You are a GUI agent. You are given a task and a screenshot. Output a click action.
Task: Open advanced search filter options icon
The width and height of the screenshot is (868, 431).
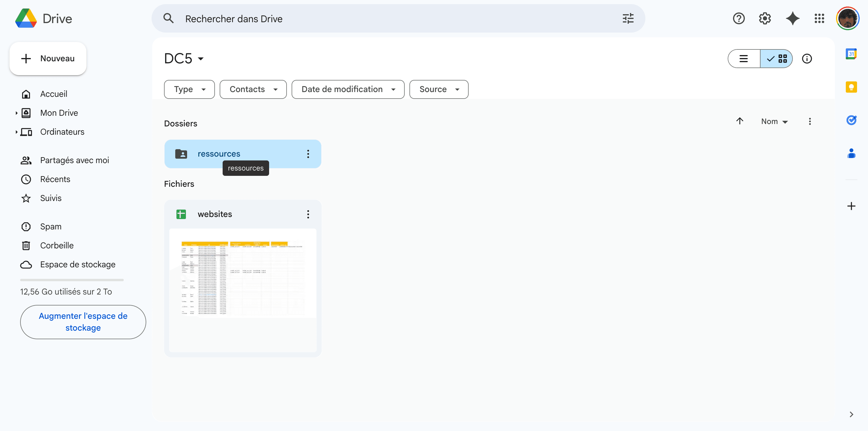click(x=628, y=19)
